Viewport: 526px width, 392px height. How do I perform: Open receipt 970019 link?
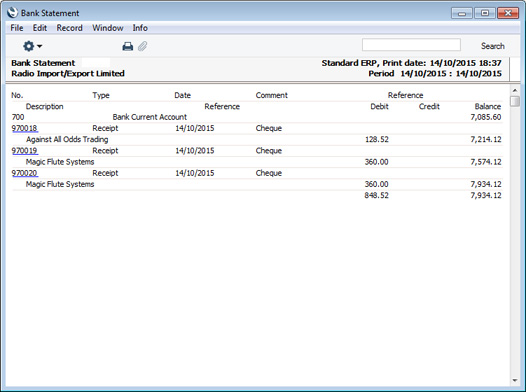[24, 151]
